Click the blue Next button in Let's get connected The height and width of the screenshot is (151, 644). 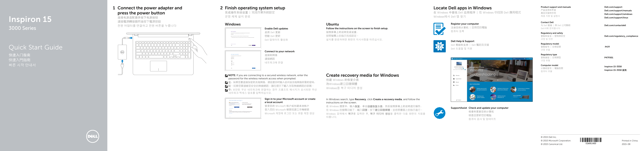point(254,68)
